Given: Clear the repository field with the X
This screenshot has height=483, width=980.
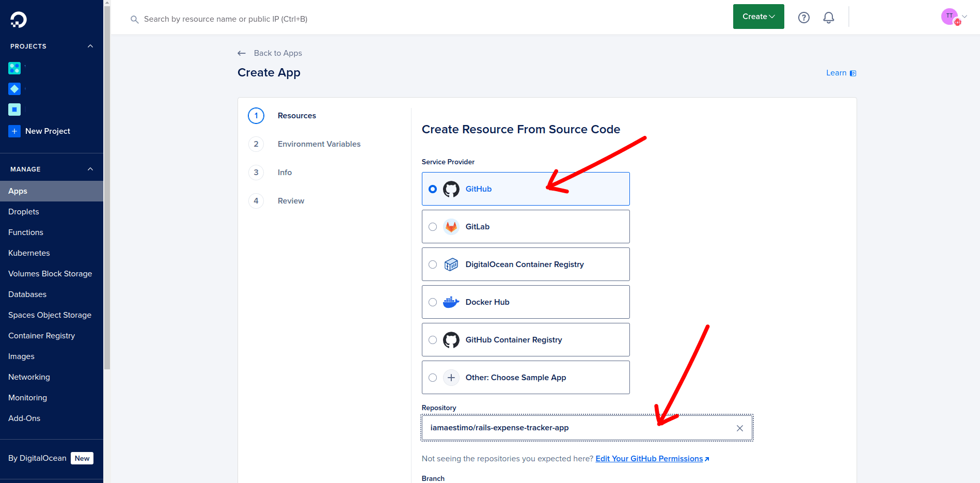Looking at the screenshot, I should pyautogui.click(x=740, y=428).
